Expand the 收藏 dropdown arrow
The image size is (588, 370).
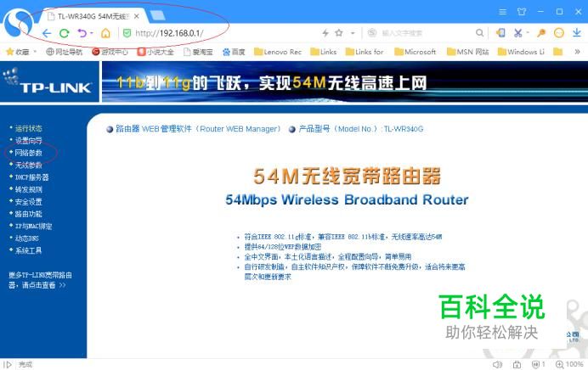(36, 52)
